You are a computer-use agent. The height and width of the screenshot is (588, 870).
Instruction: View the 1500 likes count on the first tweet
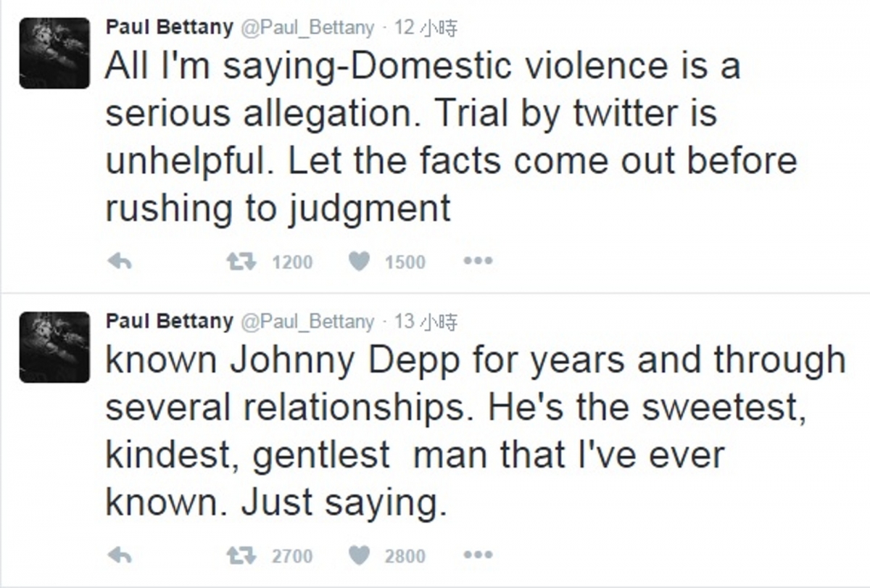(x=405, y=262)
